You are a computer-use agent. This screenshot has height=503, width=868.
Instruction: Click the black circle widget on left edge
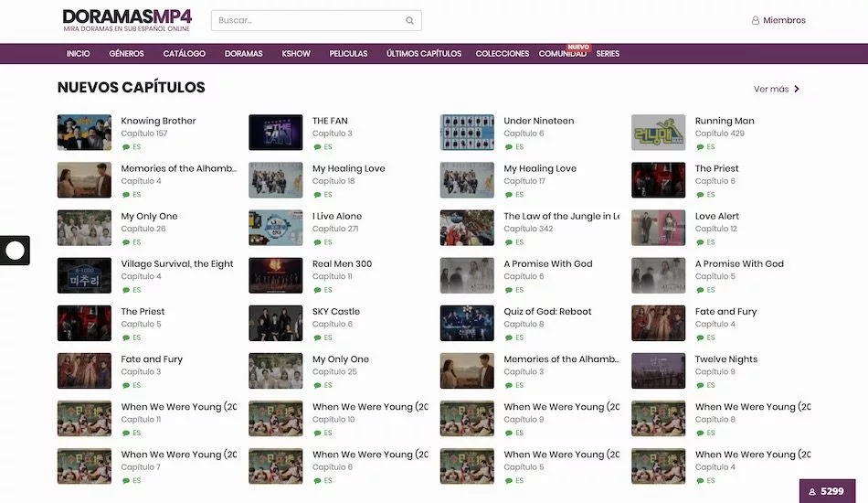click(x=15, y=250)
